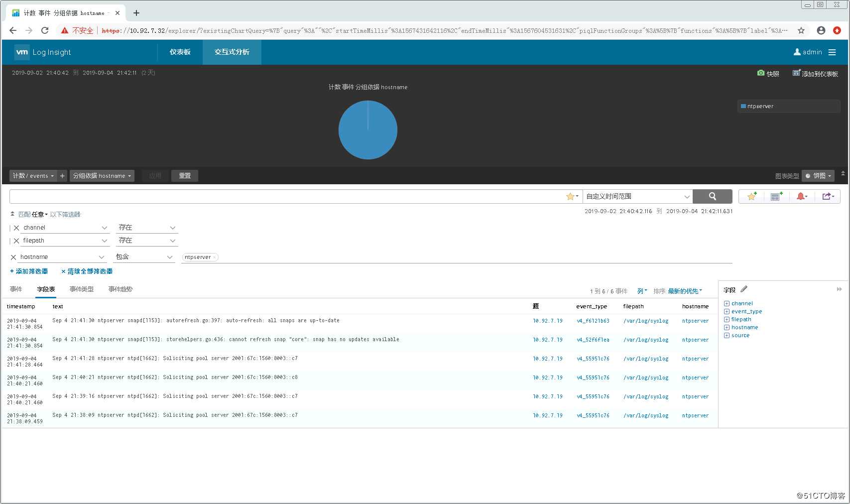Open the channel field selector dropdown
850x504 pixels.
64,228
